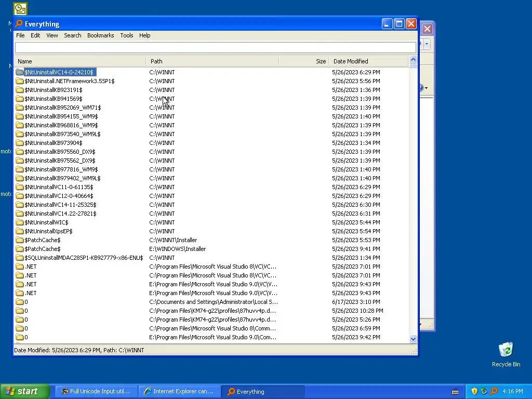Click folder icon of $NtUninstallKB979402_WM9L$
This screenshot has height=399, width=532.
20,178
